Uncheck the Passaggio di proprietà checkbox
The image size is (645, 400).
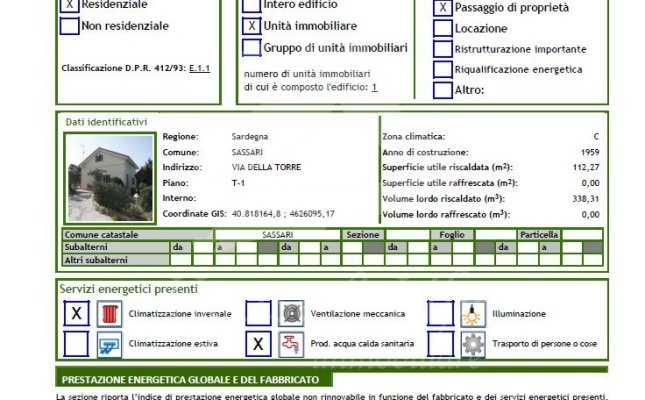pyautogui.click(x=443, y=7)
